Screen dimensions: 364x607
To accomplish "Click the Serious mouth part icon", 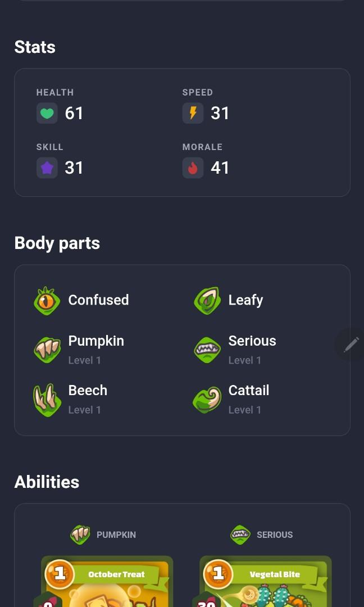I will pos(207,350).
